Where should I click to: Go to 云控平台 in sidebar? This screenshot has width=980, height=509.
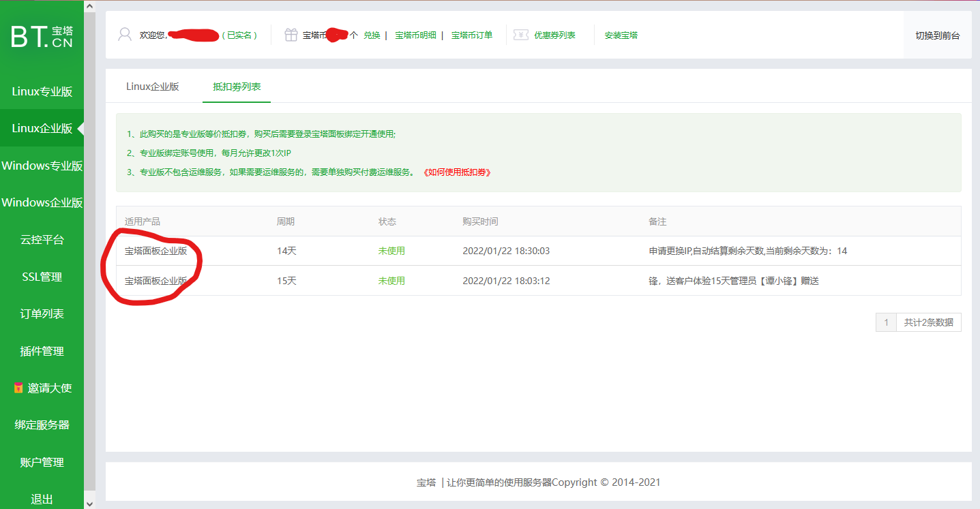[x=42, y=240]
